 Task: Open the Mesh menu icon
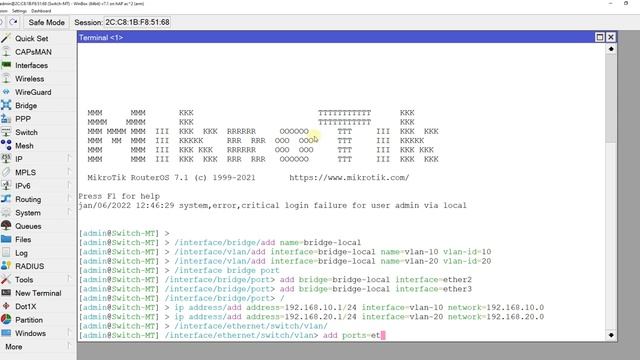click(x=6, y=145)
